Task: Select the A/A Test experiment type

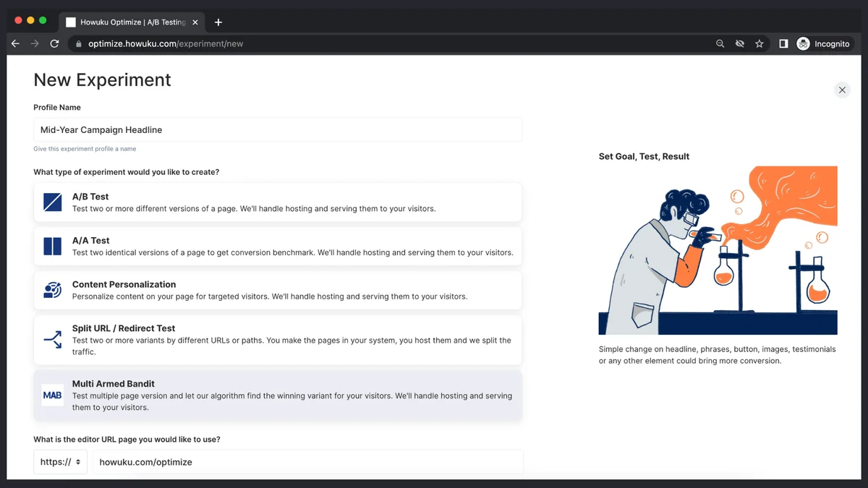Action: (278, 247)
